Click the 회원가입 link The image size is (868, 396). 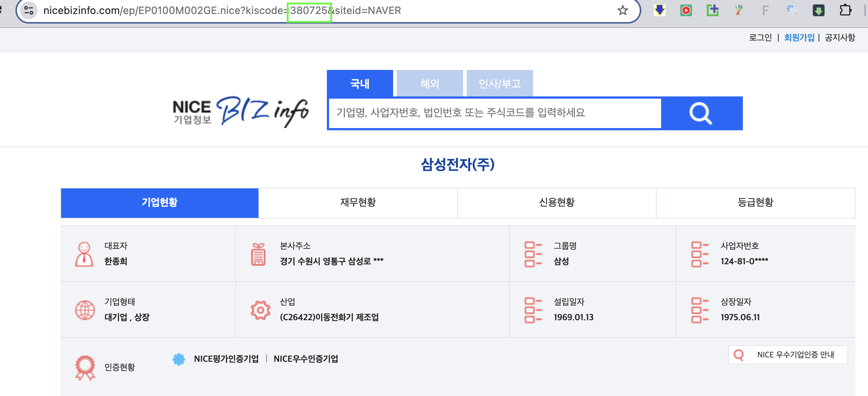pos(799,38)
